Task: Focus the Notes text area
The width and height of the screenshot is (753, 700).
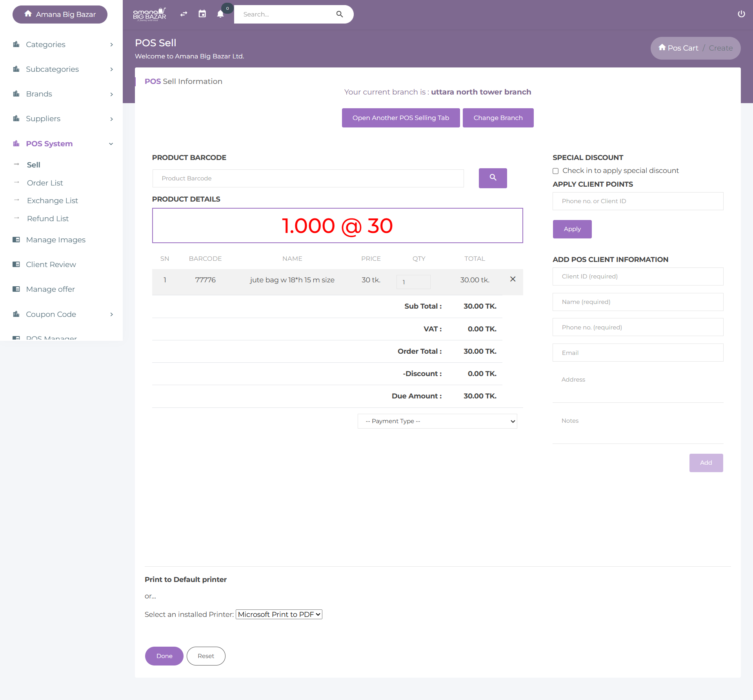Action: (638, 427)
